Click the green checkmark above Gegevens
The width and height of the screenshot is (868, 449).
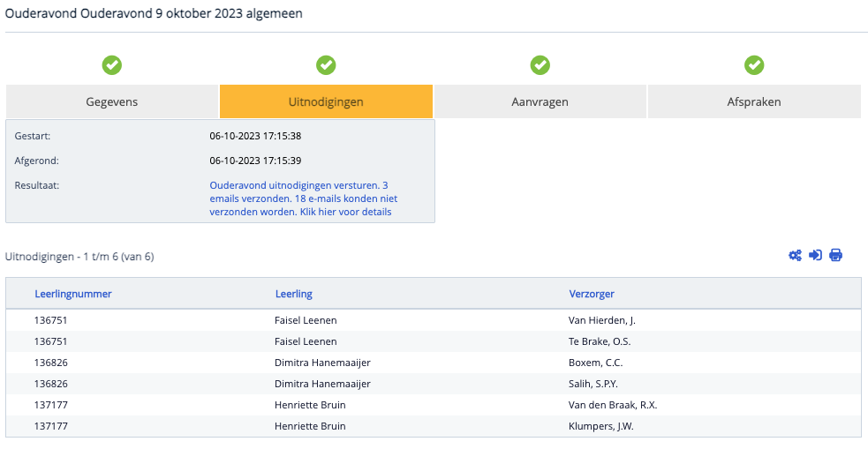pos(112,65)
